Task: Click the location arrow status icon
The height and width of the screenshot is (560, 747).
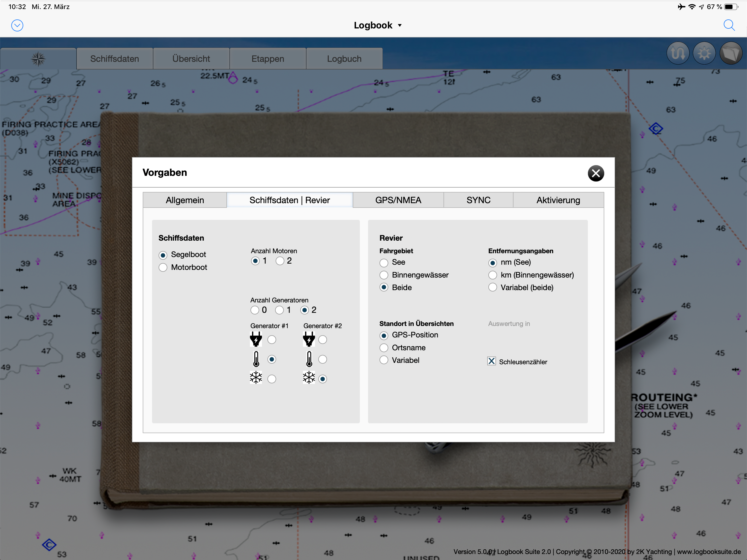Action: (701, 7)
